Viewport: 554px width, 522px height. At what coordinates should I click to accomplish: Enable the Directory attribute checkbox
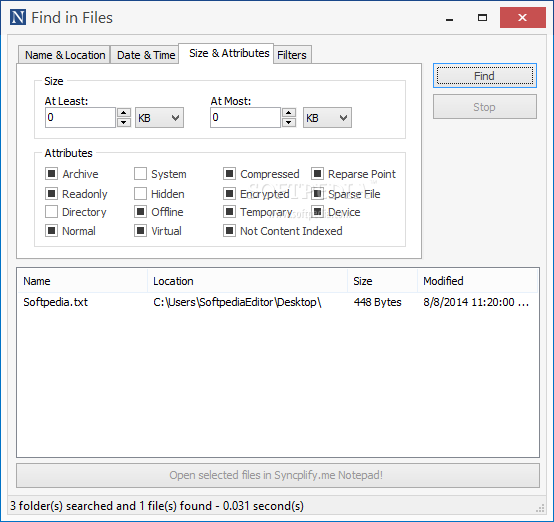tap(52, 212)
